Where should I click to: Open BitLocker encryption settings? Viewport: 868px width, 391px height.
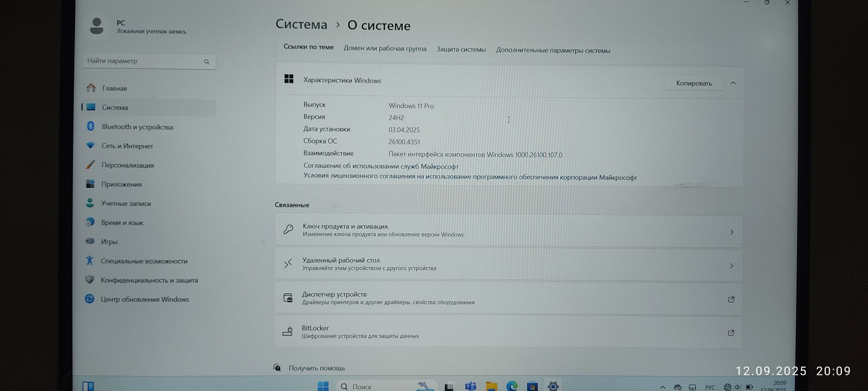coord(509,331)
